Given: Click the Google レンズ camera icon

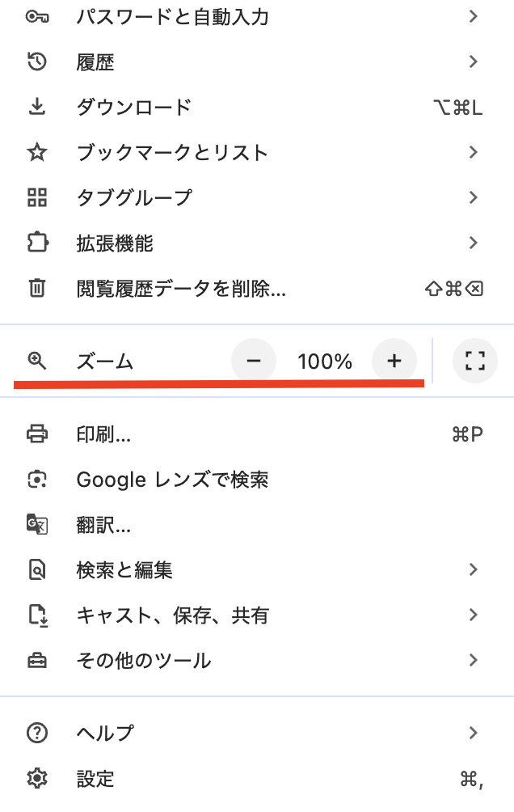Looking at the screenshot, I should (36, 479).
